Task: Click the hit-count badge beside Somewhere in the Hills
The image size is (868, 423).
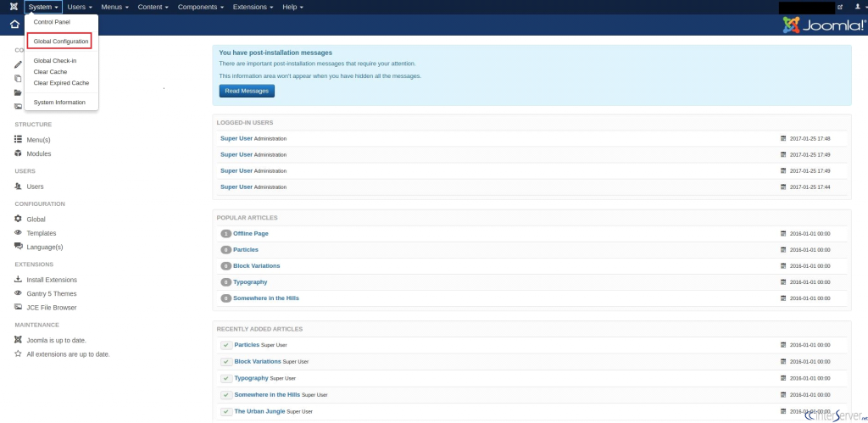Action: click(x=225, y=298)
